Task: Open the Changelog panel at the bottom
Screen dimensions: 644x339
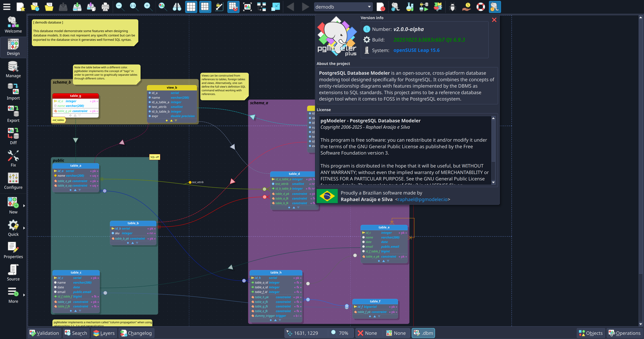Action: pyautogui.click(x=137, y=333)
